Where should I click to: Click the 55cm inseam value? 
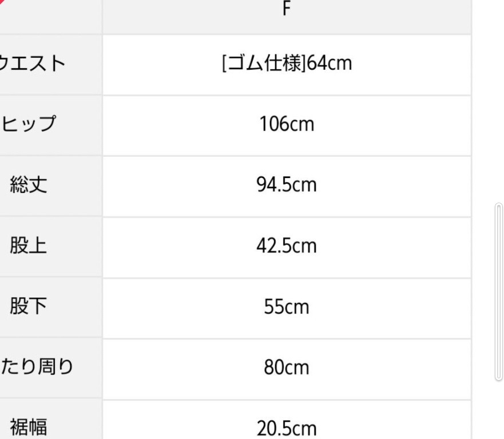287,306
